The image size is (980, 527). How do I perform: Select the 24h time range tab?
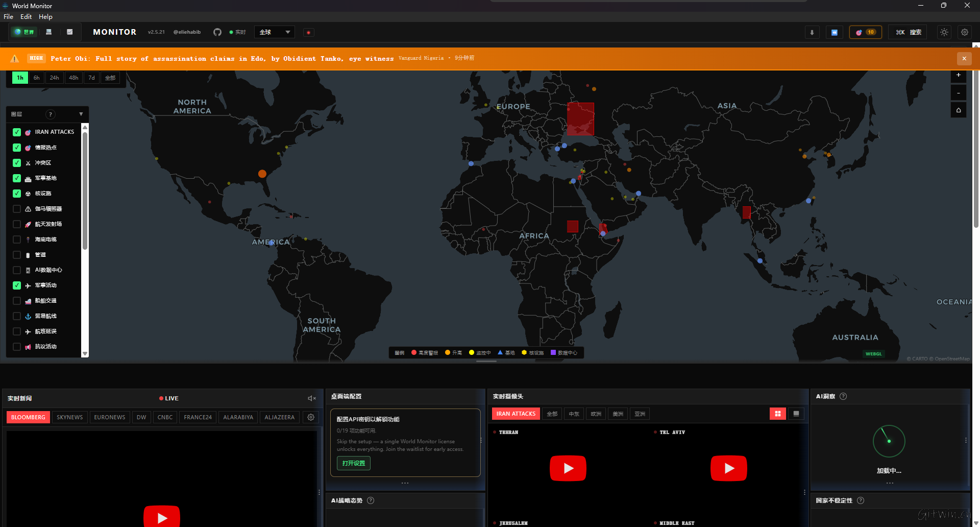coord(55,78)
